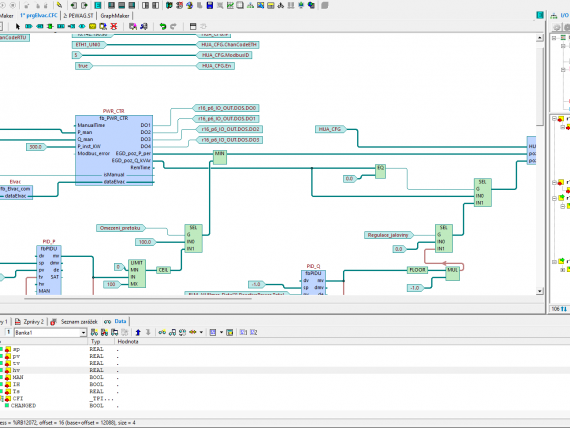Select the hv row in data list

click(x=285, y=370)
